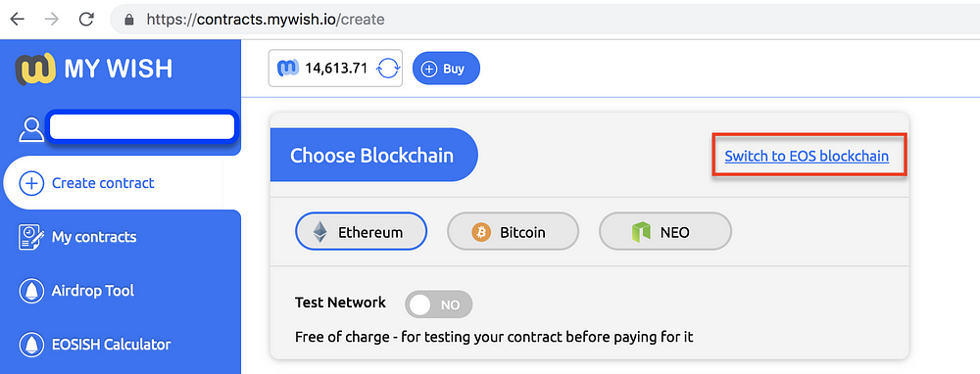Toggle the Test Network switch
980x374 pixels.
pyautogui.click(x=439, y=304)
